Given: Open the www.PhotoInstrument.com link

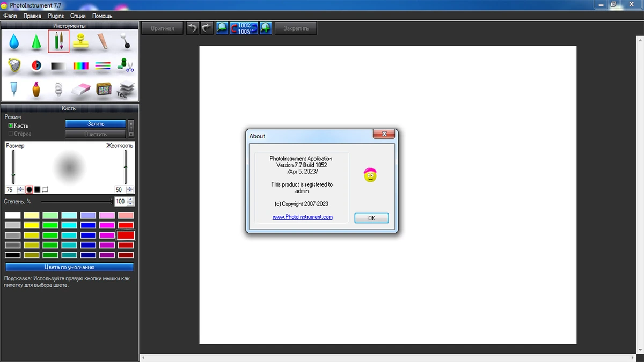Looking at the screenshot, I should 302,217.
